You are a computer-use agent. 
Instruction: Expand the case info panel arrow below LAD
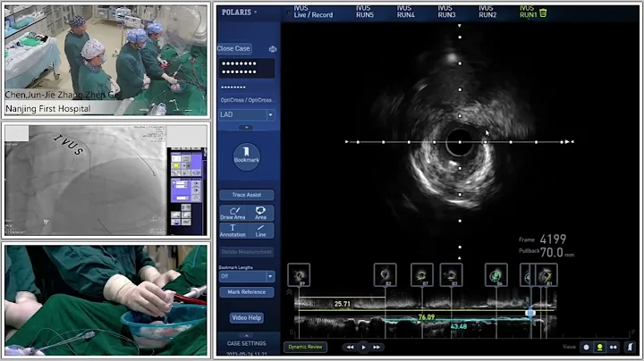point(247,128)
